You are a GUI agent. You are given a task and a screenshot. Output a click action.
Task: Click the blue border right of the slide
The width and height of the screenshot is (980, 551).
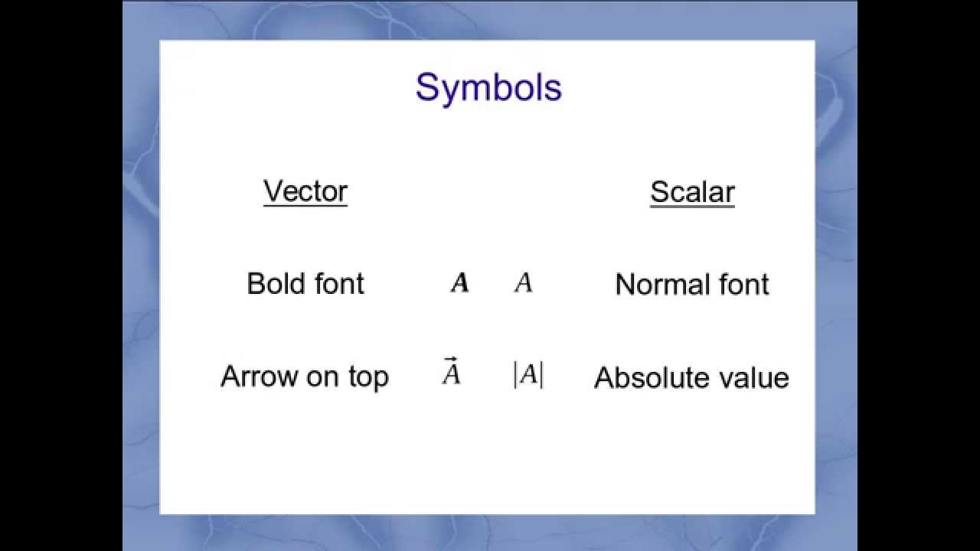point(836,275)
